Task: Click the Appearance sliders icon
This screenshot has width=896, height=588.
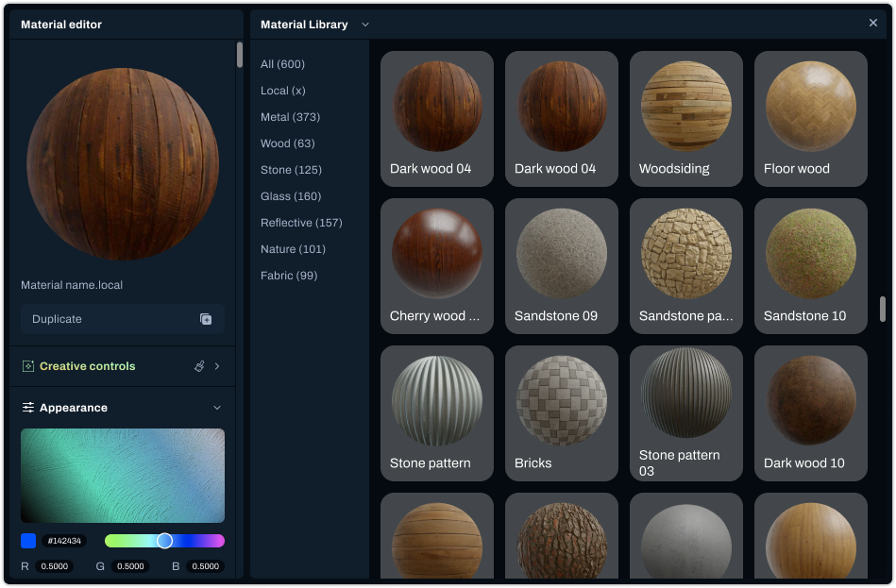Action: point(28,408)
